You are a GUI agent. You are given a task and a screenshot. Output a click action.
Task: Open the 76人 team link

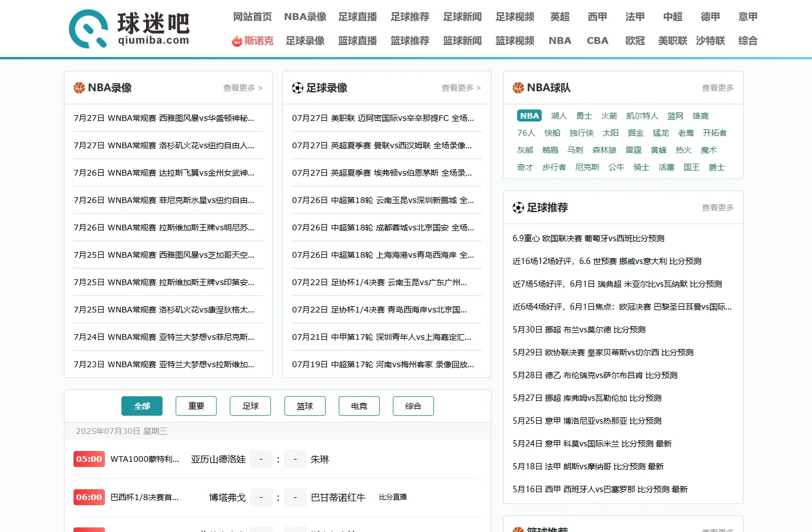pos(526,133)
